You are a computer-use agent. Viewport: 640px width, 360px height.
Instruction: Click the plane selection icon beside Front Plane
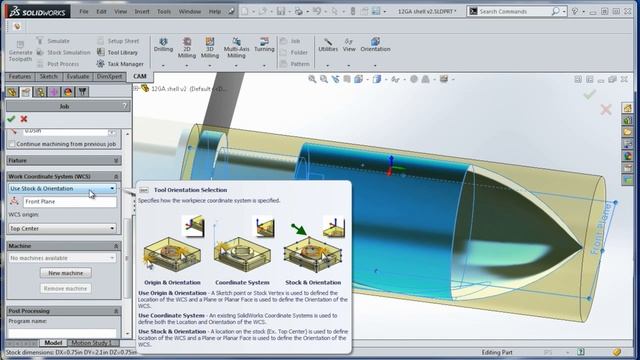[14, 201]
